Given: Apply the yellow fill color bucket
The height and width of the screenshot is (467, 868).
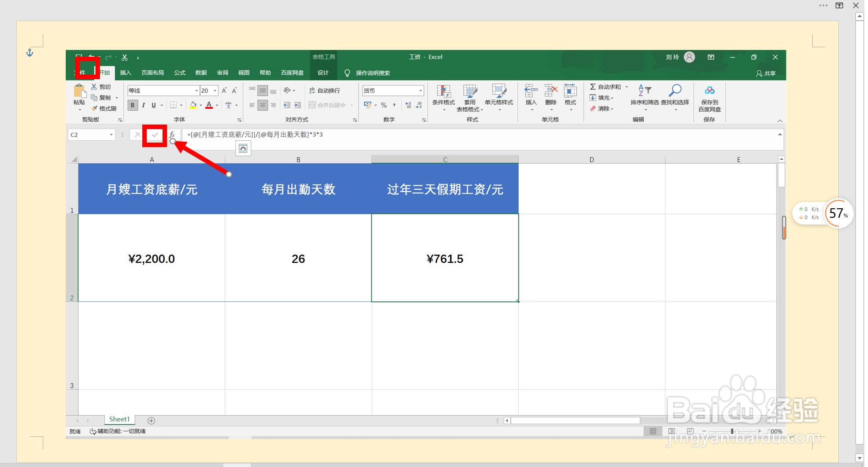Looking at the screenshot, I should [193, 105].
